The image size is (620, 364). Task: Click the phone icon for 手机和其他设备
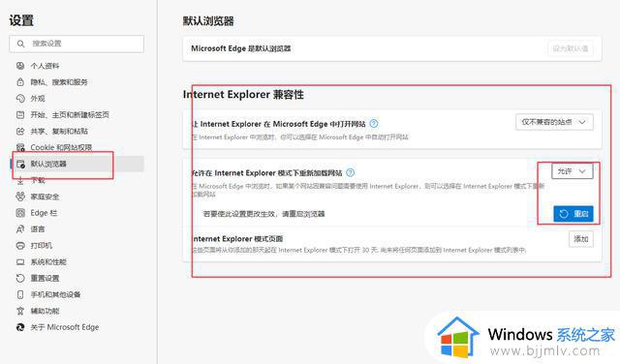(x=20, y=294)
